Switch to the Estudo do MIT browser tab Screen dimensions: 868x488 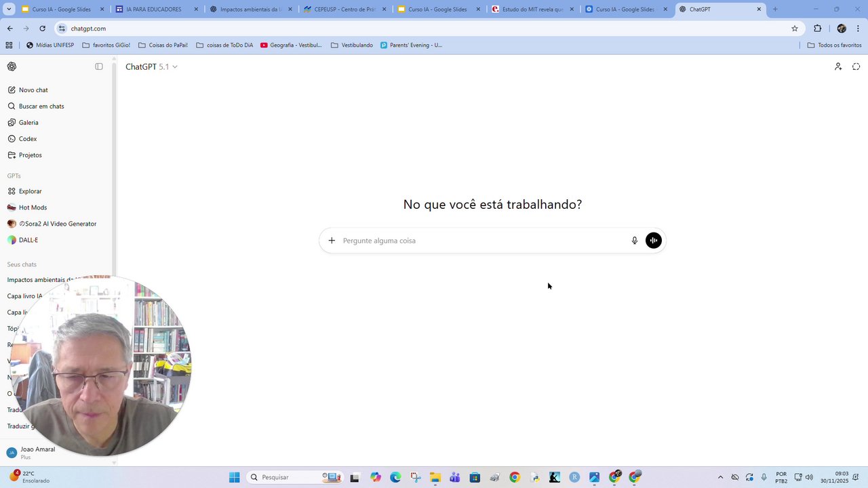point(532,9)
